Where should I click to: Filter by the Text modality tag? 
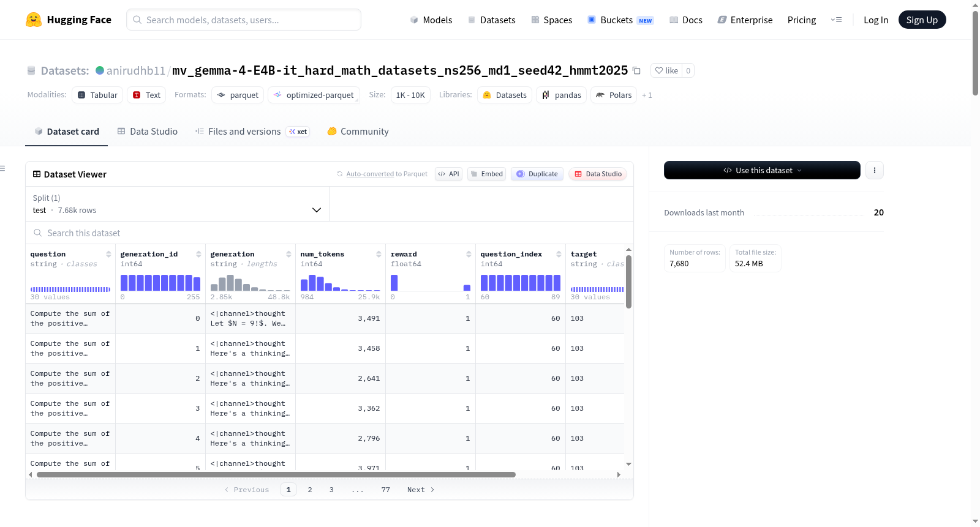pos(146,95)
